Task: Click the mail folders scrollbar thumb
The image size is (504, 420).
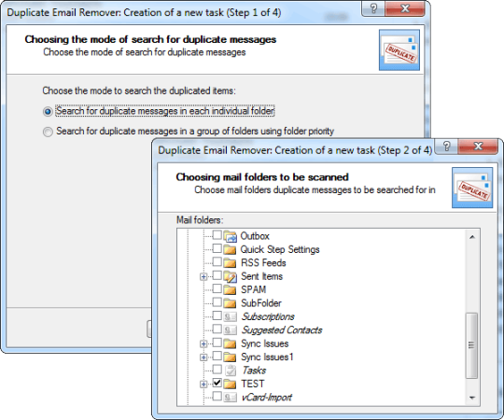Action: click(x=471, y=345)
